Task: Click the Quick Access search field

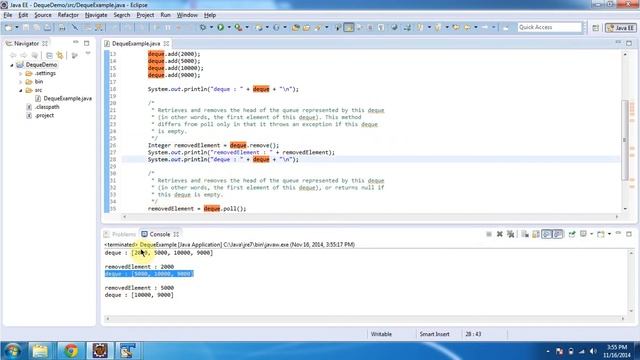Action: coord(549,27)
